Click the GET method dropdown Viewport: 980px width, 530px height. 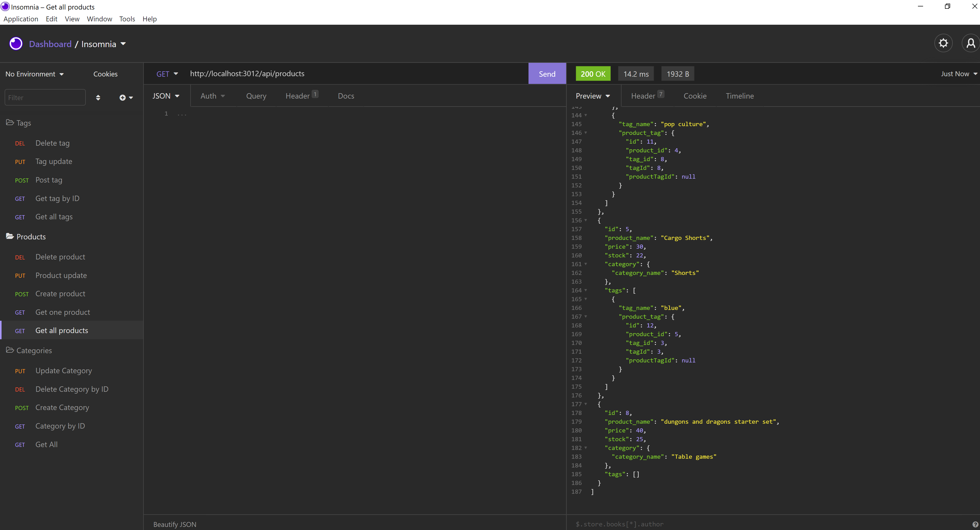click(x=166, y=73)
